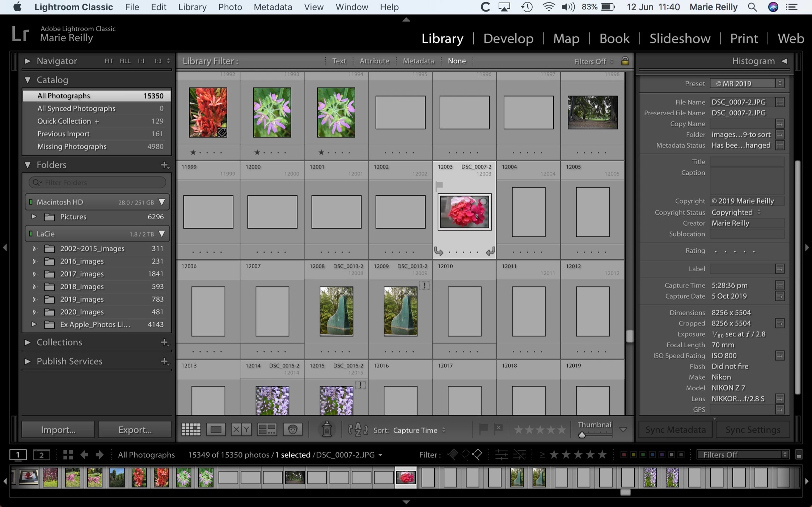Open Survey view icon
812x507 pixels.
point(267,430)
